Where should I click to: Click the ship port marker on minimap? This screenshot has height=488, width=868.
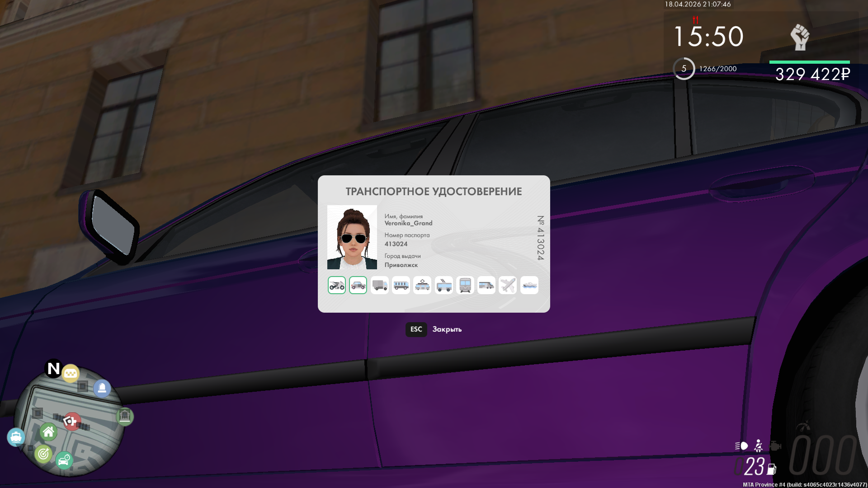coord(16,437)
